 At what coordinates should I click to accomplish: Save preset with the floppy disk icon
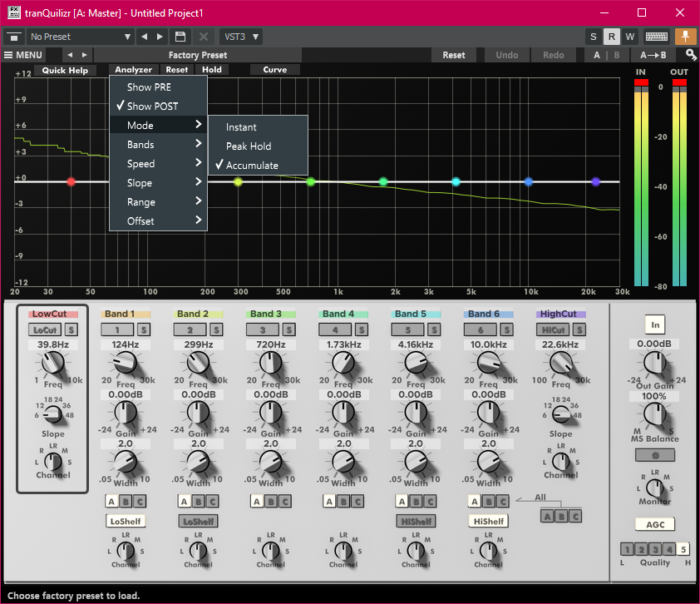[180, 37]
